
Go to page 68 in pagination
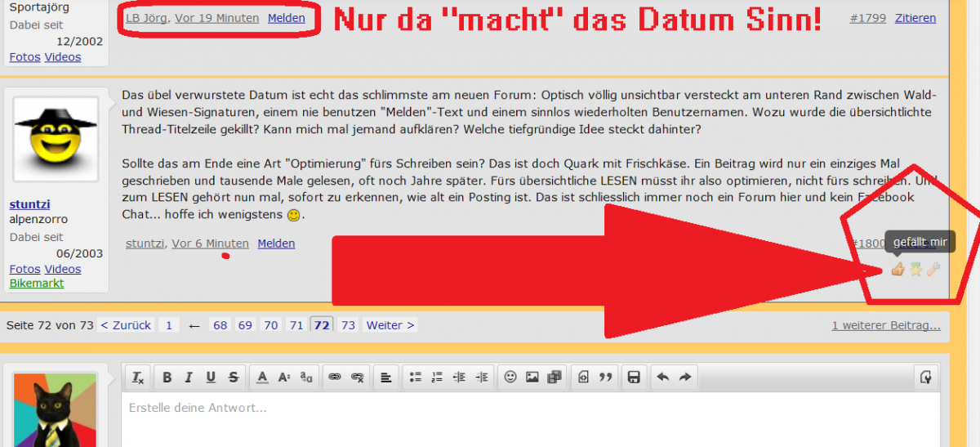point(220,325)
